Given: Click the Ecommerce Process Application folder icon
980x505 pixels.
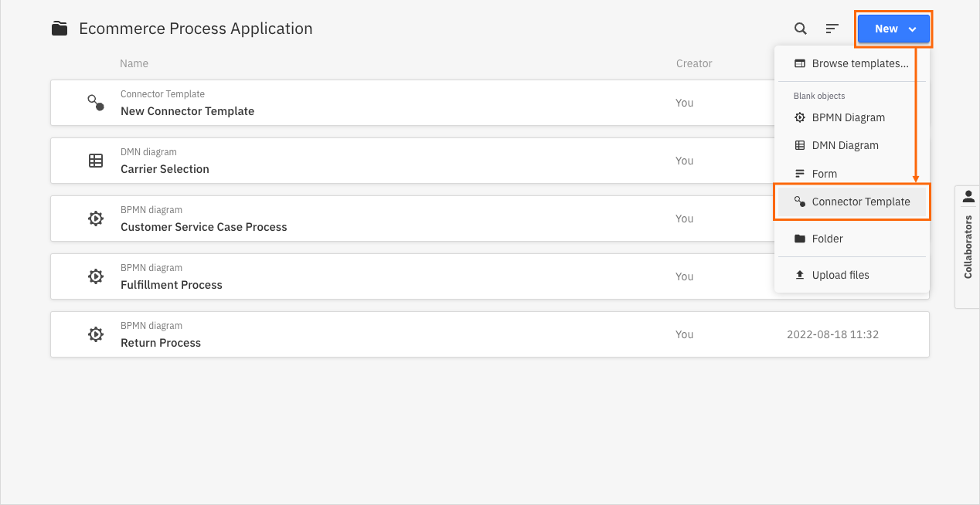Looking at the screenshot, I should click(x=60, y=29).
